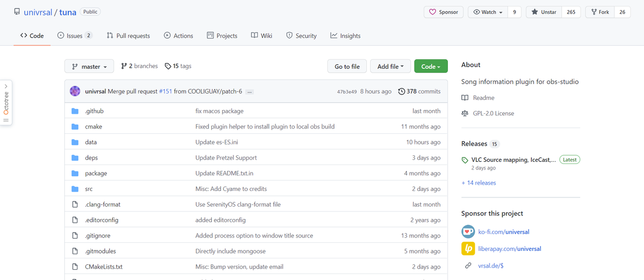Open the + 14 releases link
This screenshot has height=280, width=644.
pos(478,183)
